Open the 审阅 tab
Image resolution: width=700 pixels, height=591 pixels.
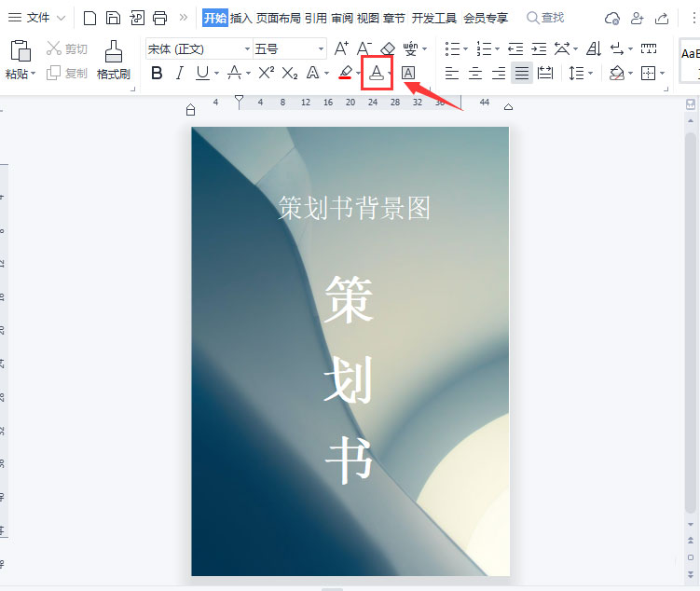coord(342,18)
